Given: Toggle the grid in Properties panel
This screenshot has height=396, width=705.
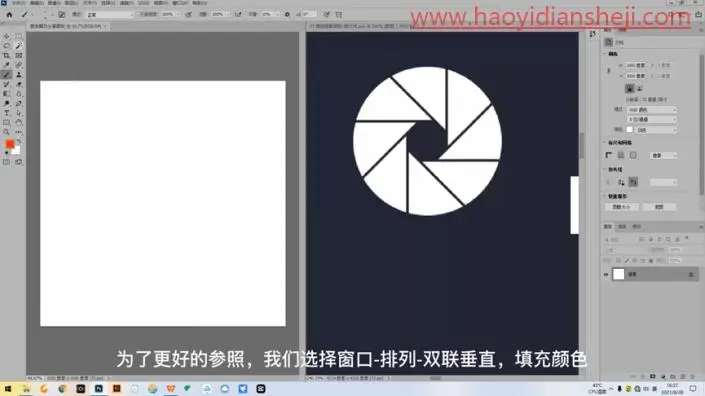Looking at the screenshot, I should click(621, 155).
